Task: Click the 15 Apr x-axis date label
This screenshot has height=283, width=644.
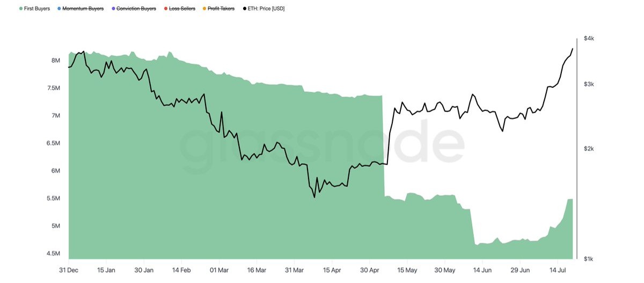Action: point(332,270)
